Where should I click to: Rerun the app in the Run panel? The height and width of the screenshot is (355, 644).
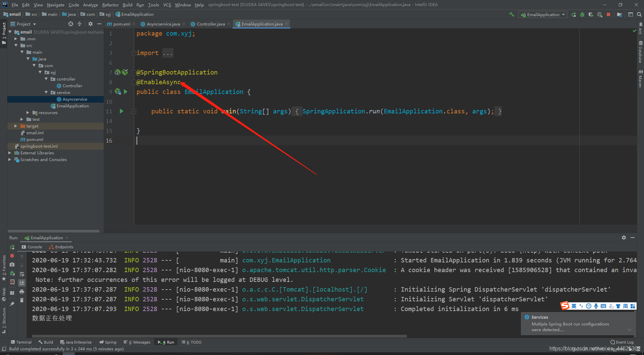point(12,247)
